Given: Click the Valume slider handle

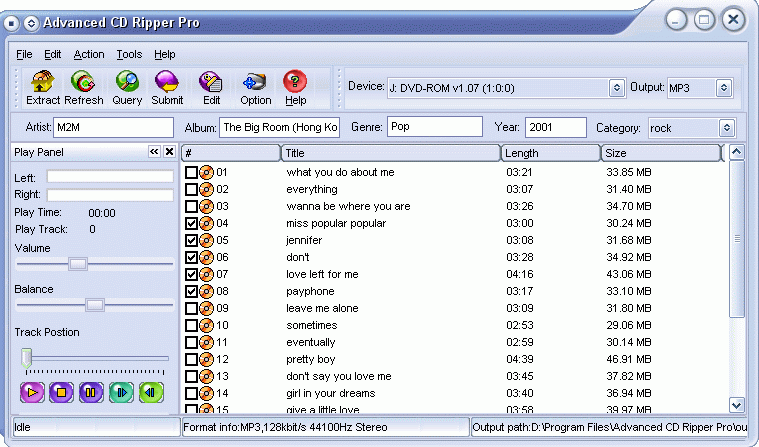Looking at the screenshot, I should (77, 264).
